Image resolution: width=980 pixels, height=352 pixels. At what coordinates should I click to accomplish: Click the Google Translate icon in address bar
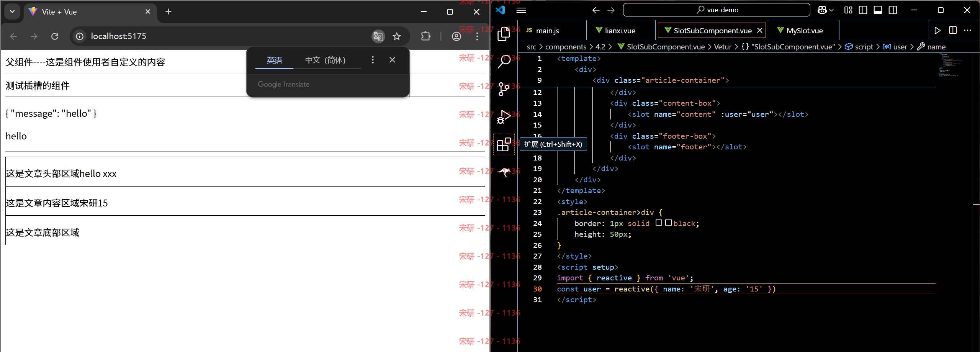(378, 36)
